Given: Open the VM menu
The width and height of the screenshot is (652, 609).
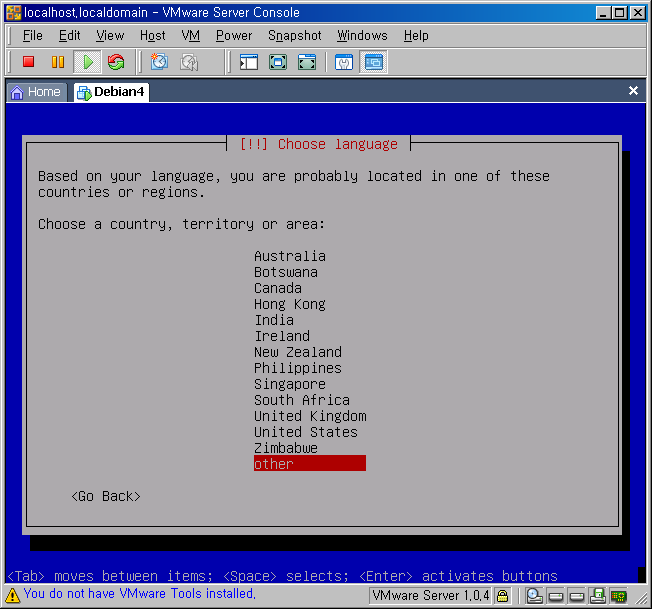Looking at the screenshot, I should coord(191,35).
